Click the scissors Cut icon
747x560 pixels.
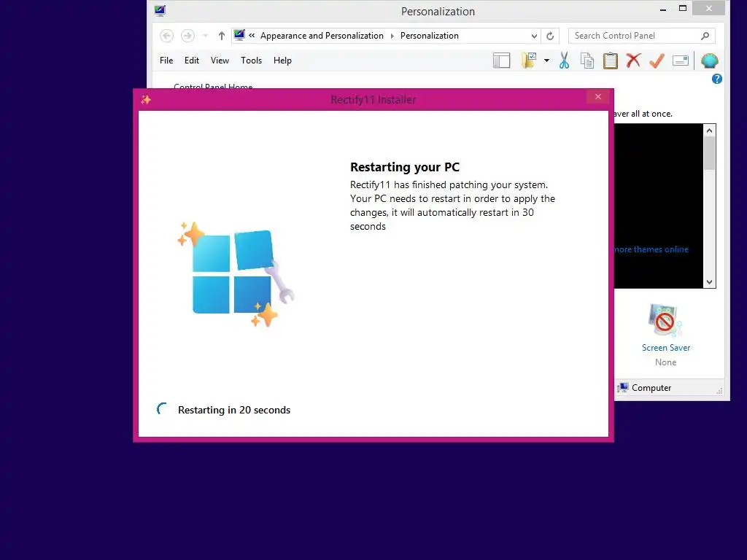(x=564, y=61)
